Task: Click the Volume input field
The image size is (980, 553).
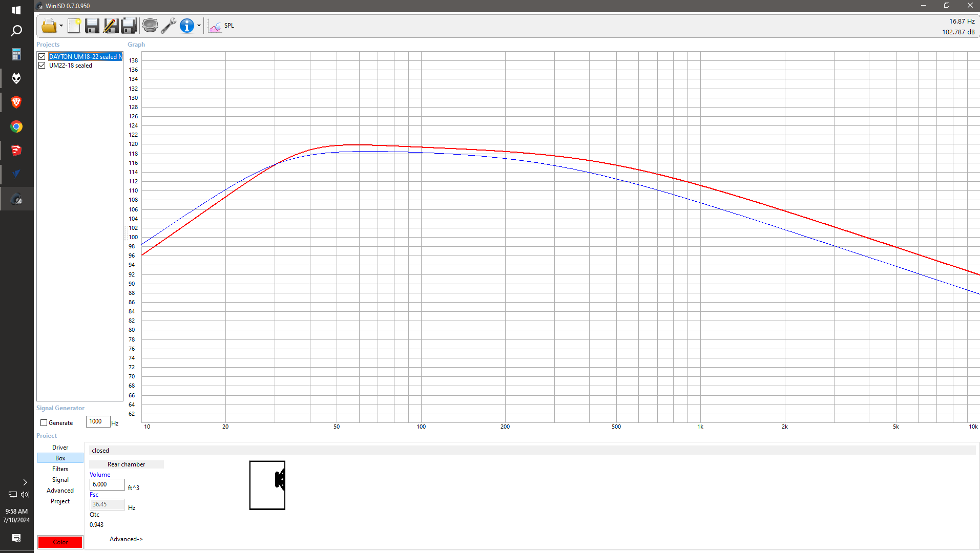Action: (x=107, y=484)
